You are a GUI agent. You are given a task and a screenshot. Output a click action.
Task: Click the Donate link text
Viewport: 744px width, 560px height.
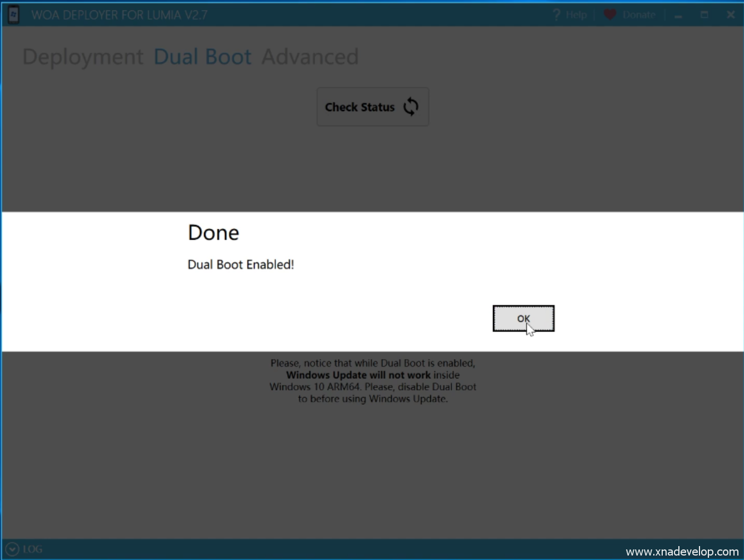[x=639, y=15]
